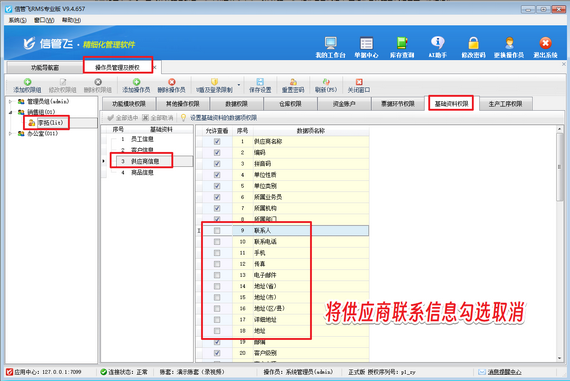Viewport: 570px width, 381px height.
Task: Expand the 办公室(011) tree node
Action: coord(10,133)
